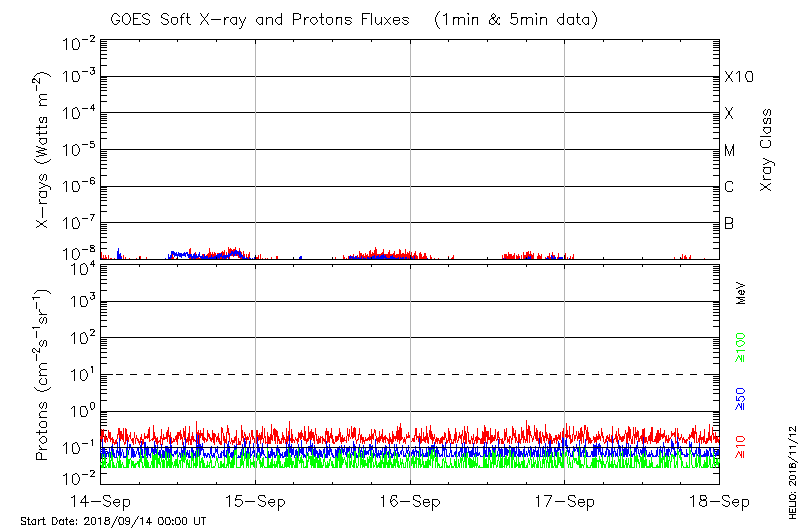The height and width of the screenshot is (530, 800).
Task: Select the M class label on right axis
Action: pyautogui.click(x=730, y=151)
